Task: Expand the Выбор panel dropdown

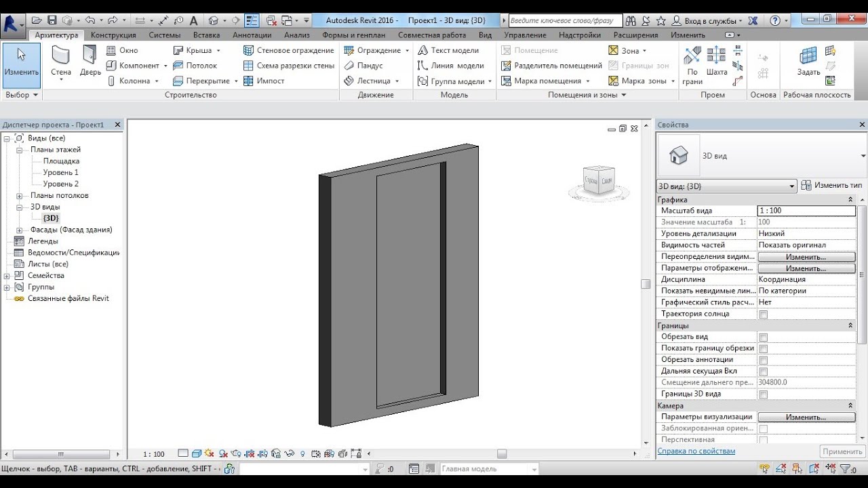Action: pyautogui.click(x=22, y=95)
